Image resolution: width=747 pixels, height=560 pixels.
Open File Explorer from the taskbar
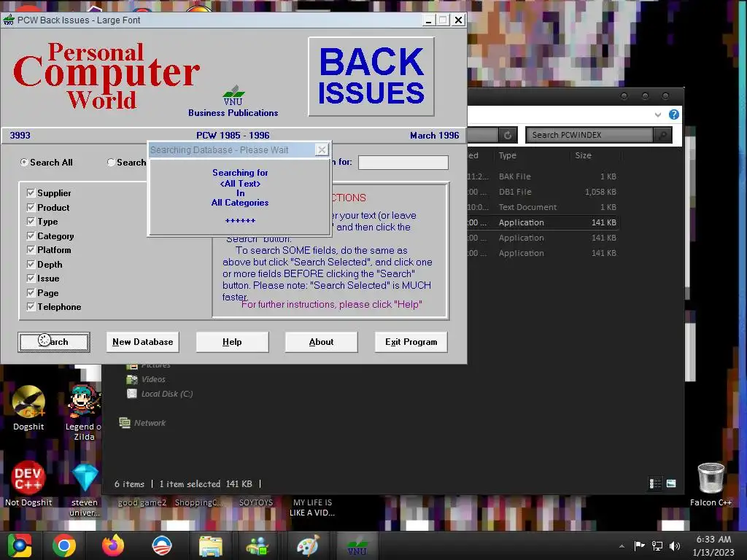(210, 545)
